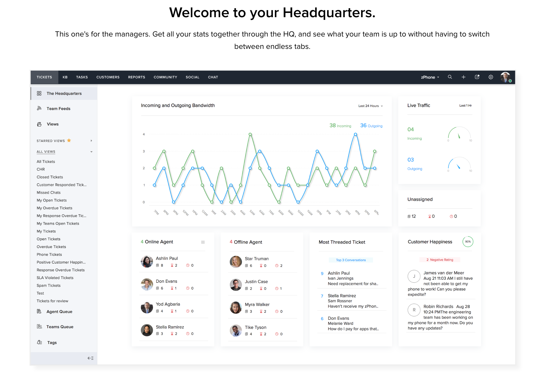The width and height of the screenshot is (548, 392).
Task: Click the Team Feeds sidebar icon
Action: coord(39,108)
